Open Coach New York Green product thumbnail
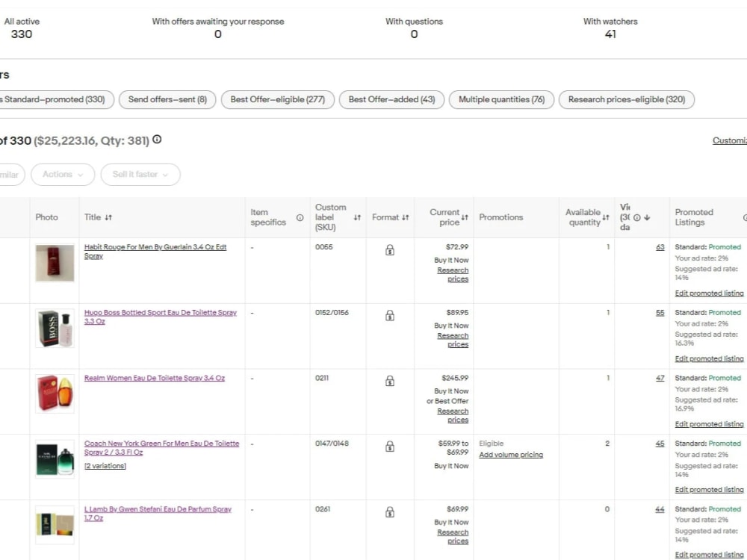 pyautogui.click(x=55, y=459)
